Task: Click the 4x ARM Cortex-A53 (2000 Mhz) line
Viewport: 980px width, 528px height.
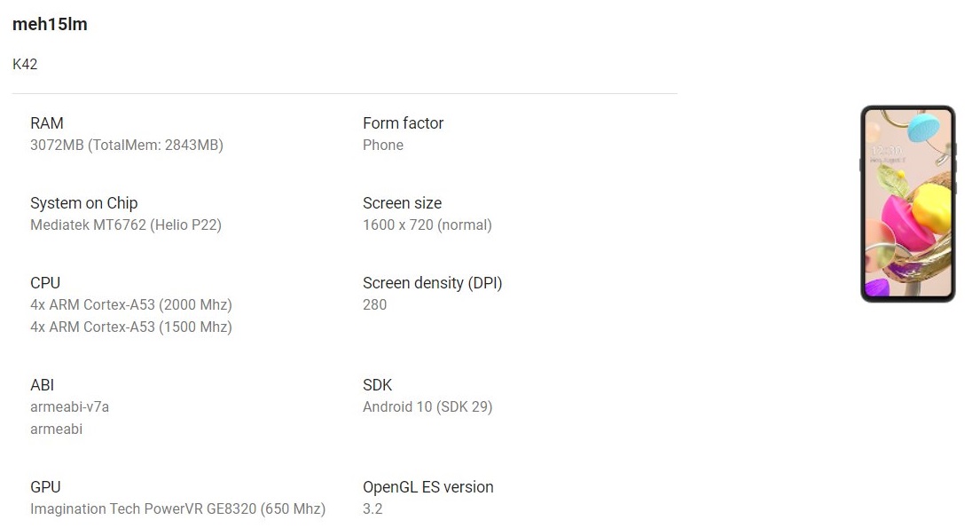Action: [x=131, y=305]
